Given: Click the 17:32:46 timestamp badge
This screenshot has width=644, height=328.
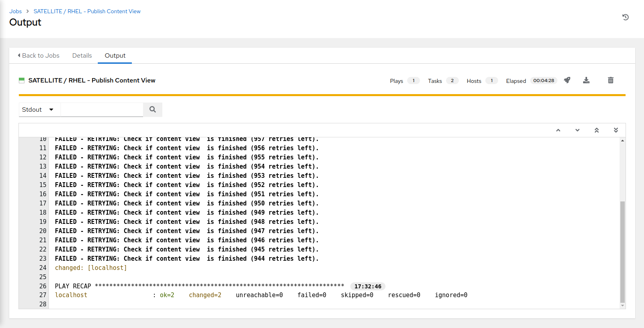Looking at the screenshot, I should click(x=368, y=286).
